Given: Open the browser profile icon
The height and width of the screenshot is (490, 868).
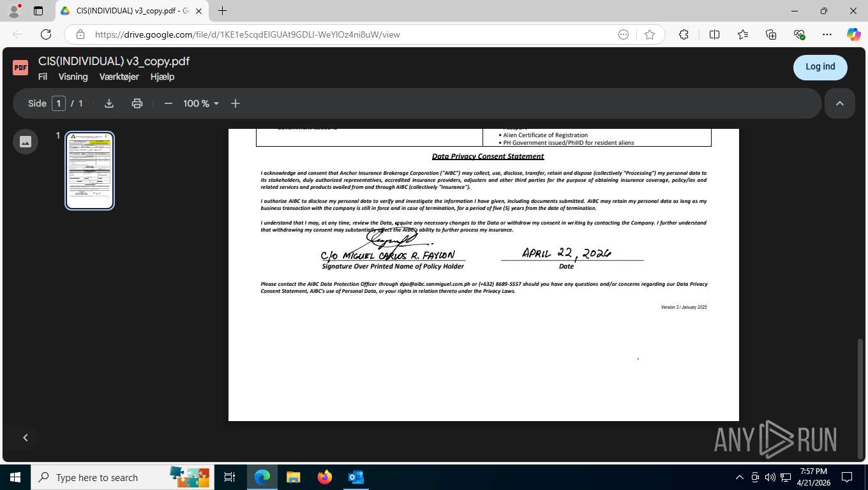Looking at the screenshot, I should click(14, 11).
